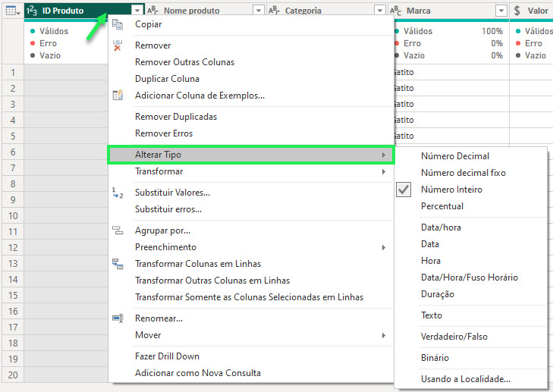The height and width of the screenshot is (392, 553).
Task: Select Remover Duplicadas
Action: click(x=176, y=117)
